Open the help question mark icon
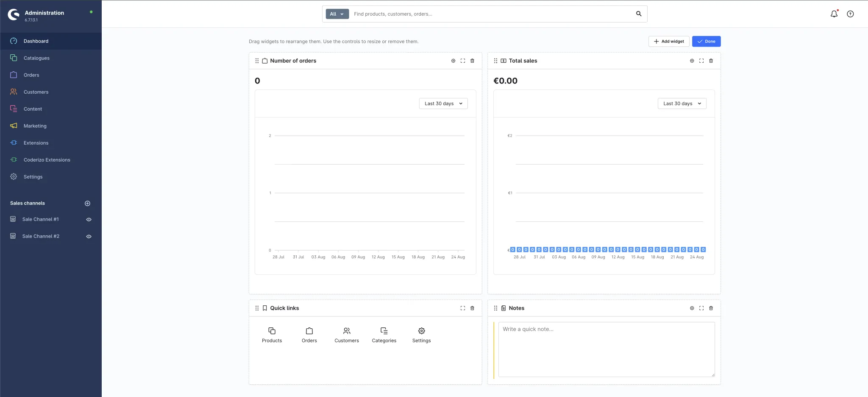This screenshot has height=397, width=868. click(x=850, y=14)
